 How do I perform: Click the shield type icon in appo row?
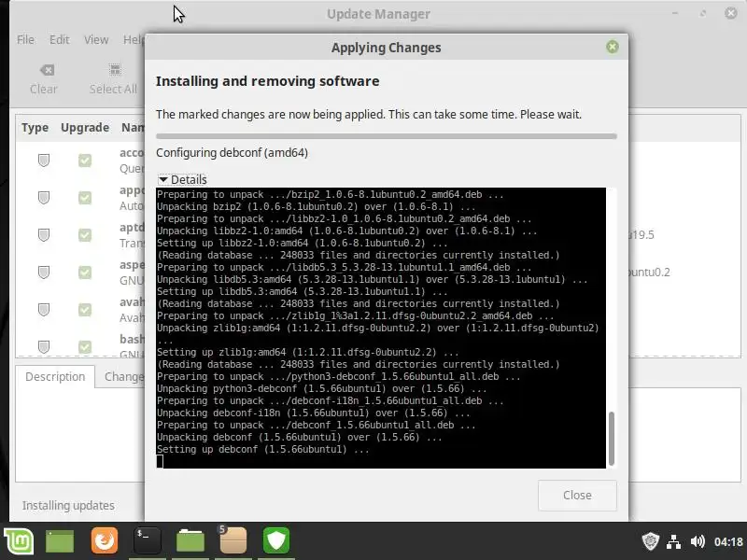[44, 198]
